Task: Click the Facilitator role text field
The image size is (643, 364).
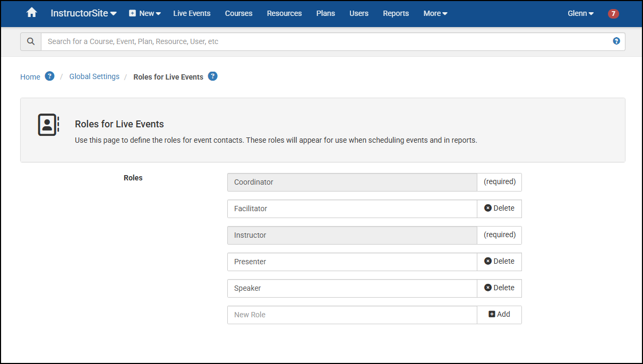Action: click(352, 209)
